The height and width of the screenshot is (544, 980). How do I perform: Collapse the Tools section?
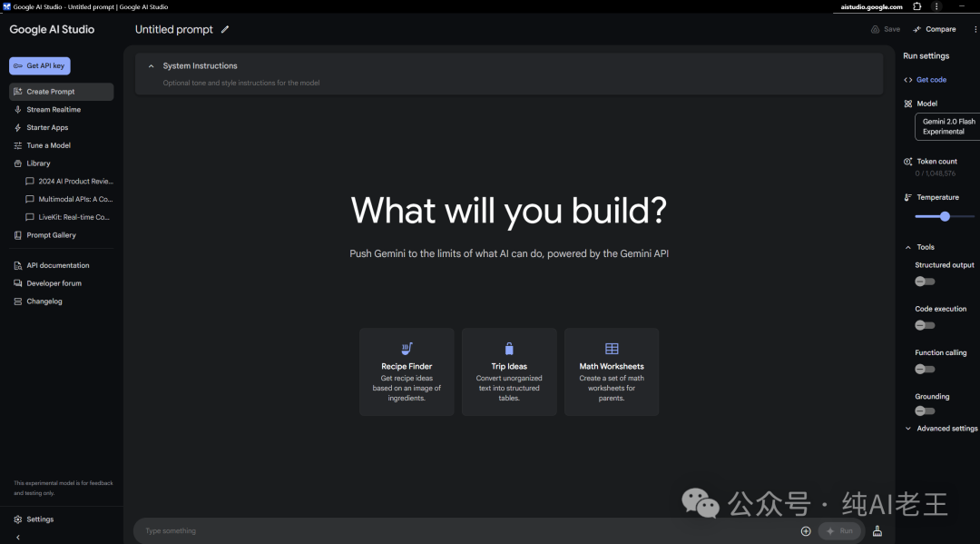coord(908,248)
